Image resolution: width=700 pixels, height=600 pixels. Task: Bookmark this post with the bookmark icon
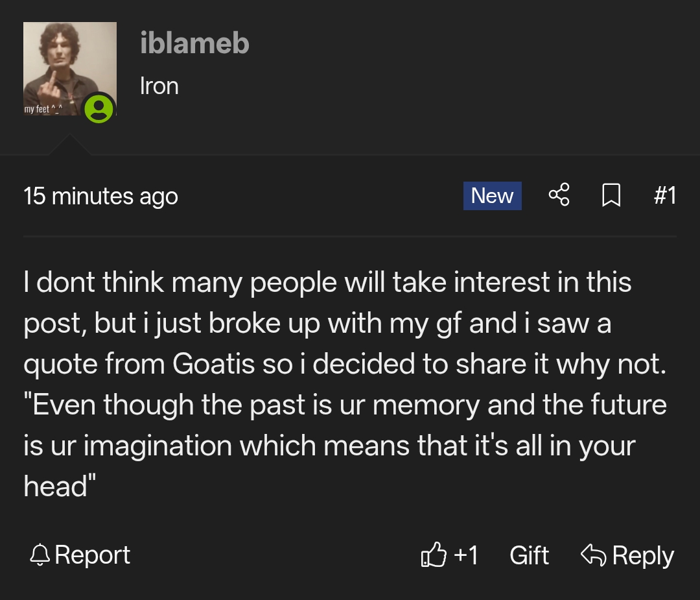tap(611, 195)
